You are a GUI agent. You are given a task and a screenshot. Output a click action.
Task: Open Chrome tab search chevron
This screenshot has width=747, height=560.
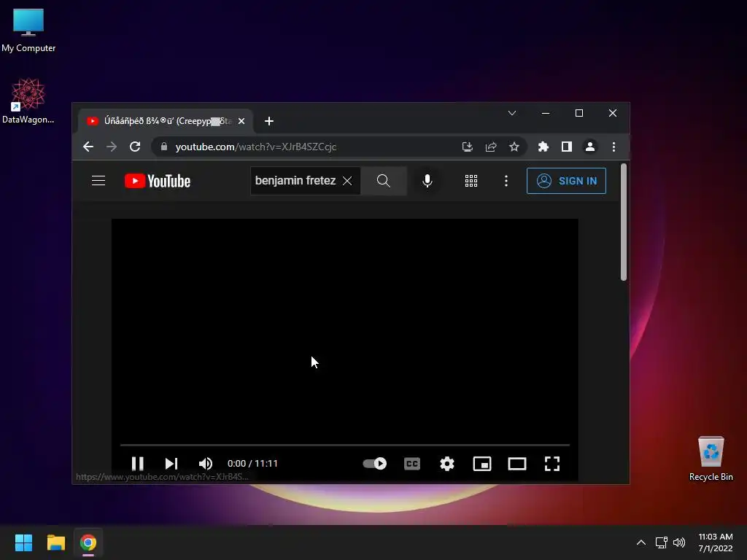point(512,113)
